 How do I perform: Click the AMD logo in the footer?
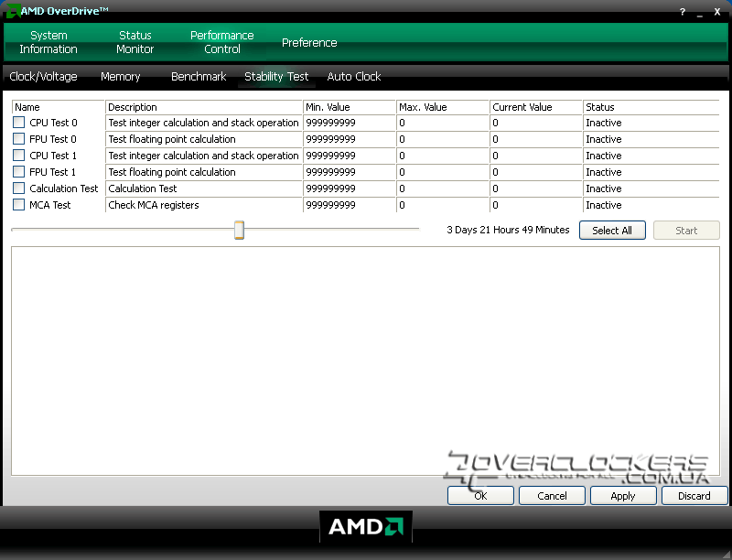click(x=365, y=526)
